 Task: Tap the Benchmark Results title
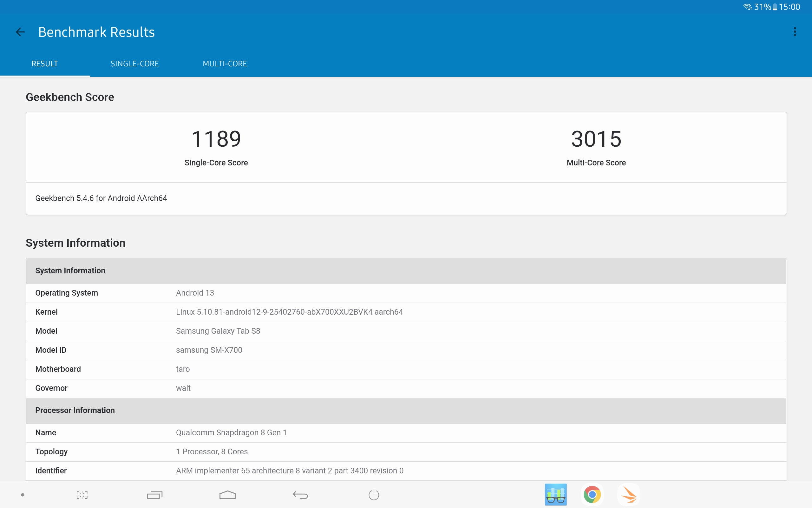tap(96, 32)
